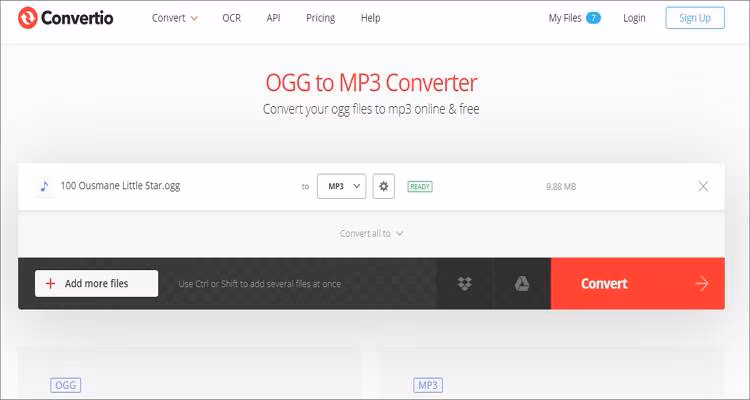This screenshot has width=750, height=400.
Task: Click the red Convert button
Action: click(x=638, y=283)
